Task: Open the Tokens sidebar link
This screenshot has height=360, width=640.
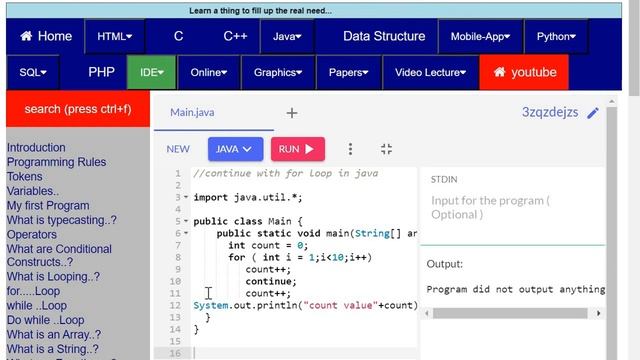Action: pos(24,176)
